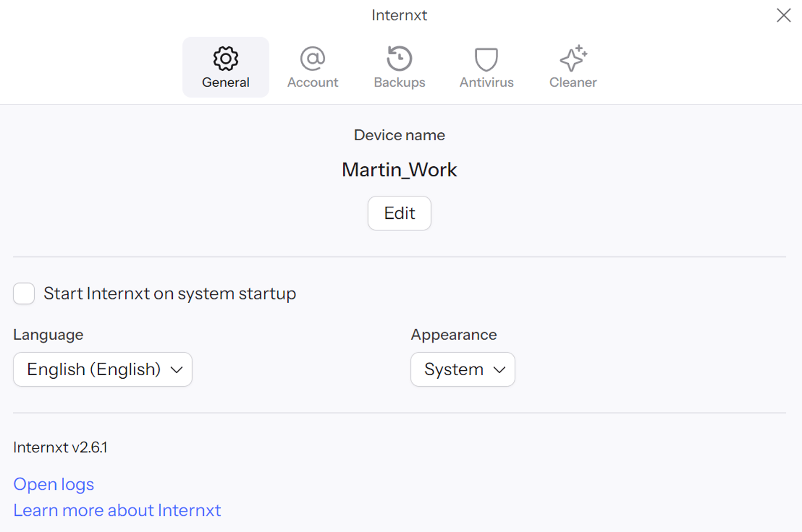Enable Start Internxt on system startup checkbox
Image resolution: width=802 pixels, height=532 pixels.
click(x=24, y=294)
